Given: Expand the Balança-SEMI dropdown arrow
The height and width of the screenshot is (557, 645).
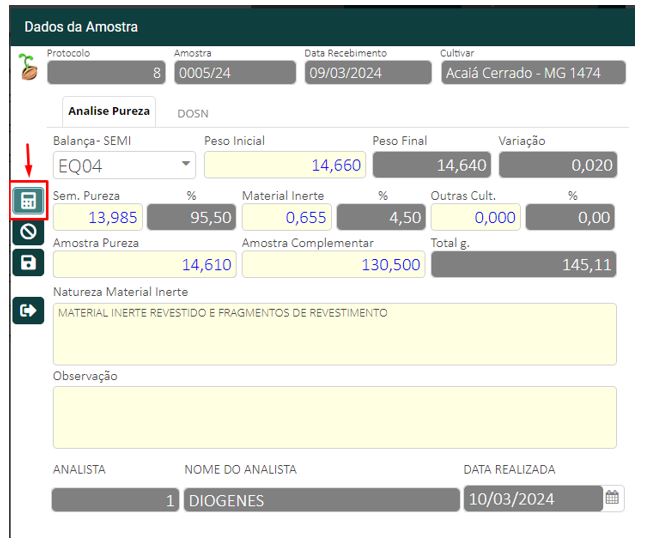Looking at the screenshot, I should pyautogui.click(x=186, y=164).
